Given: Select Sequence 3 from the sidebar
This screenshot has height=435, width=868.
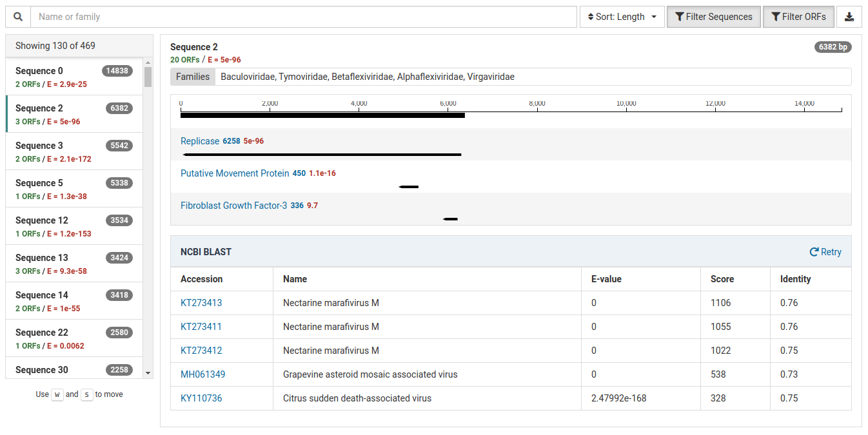Looking at the screenshot, I should point(74,151).
